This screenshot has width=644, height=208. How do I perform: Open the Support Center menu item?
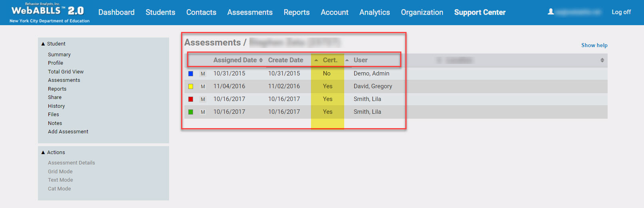pos(480,12)
